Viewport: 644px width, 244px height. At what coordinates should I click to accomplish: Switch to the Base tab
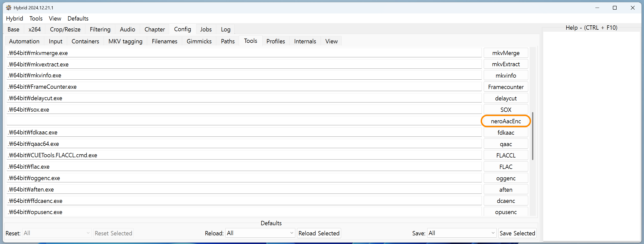(x=13, y=29)
